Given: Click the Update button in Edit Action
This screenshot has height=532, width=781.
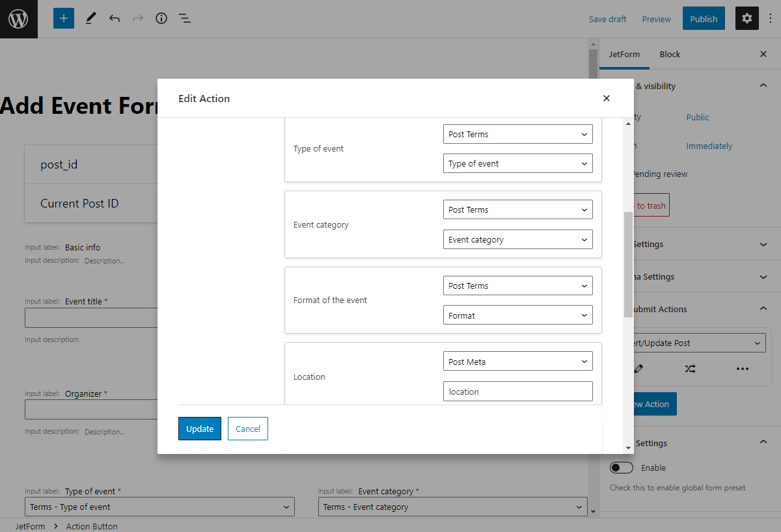Looking at the screenshot, I should point(200,428).
